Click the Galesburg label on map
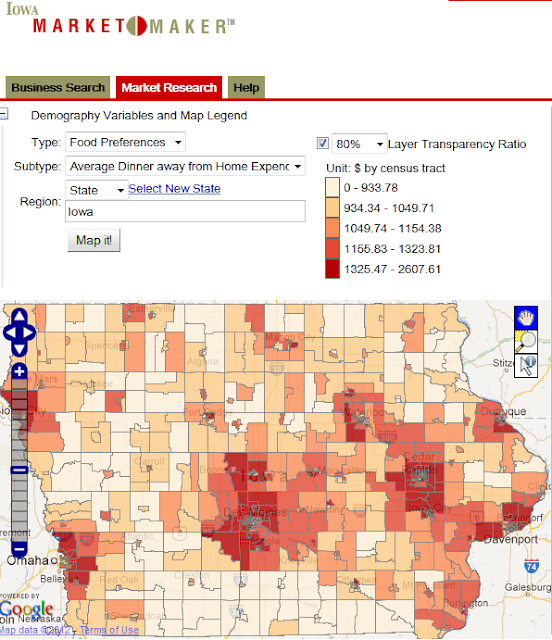Image resolution: width=552 pixels, height=640 pixels. (528, 587)
